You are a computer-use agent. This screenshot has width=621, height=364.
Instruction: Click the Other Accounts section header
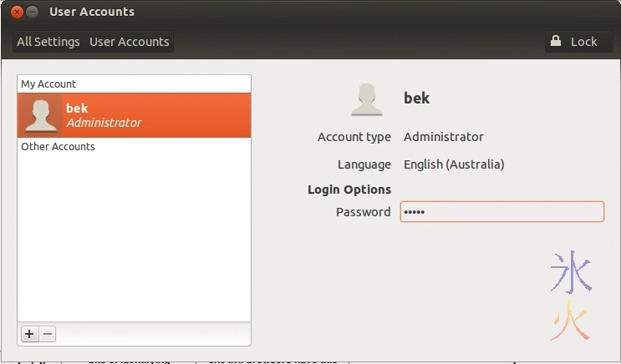(x=58, y=147)
